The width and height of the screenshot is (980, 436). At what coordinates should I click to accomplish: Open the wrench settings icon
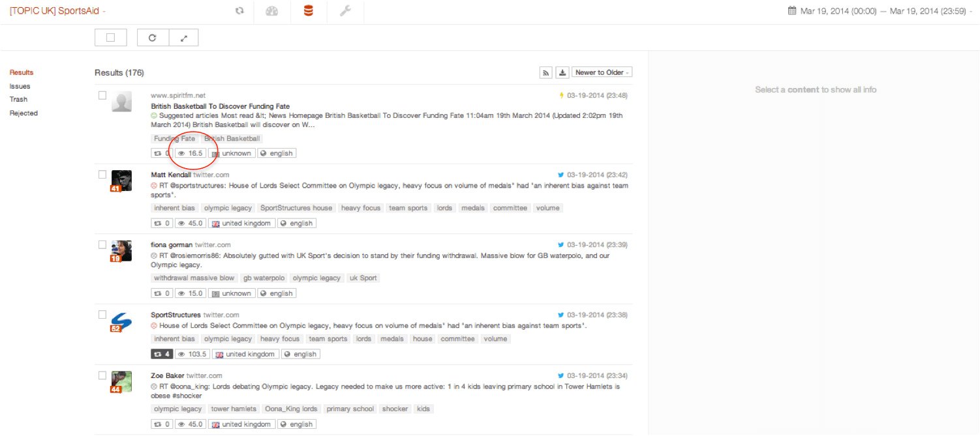345,11
